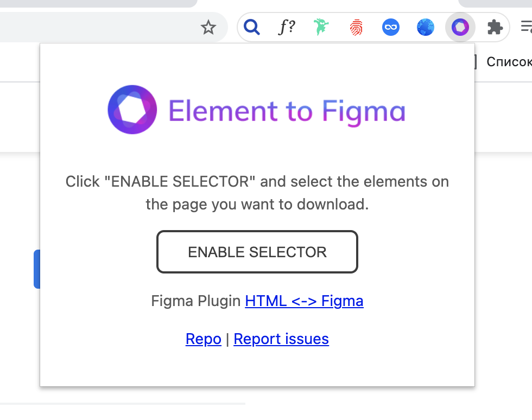
Task: Open the blue infinity extension icon
Action: coord(391,27)
